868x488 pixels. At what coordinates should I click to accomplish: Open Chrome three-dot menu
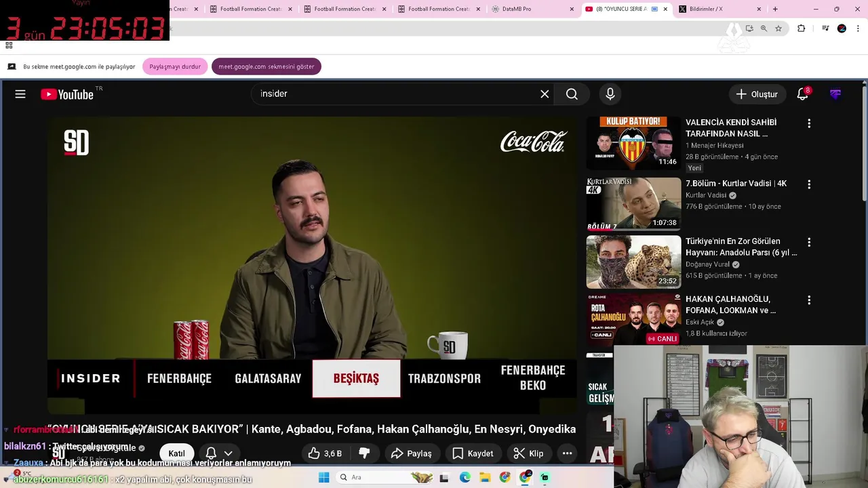click(858, 28)
